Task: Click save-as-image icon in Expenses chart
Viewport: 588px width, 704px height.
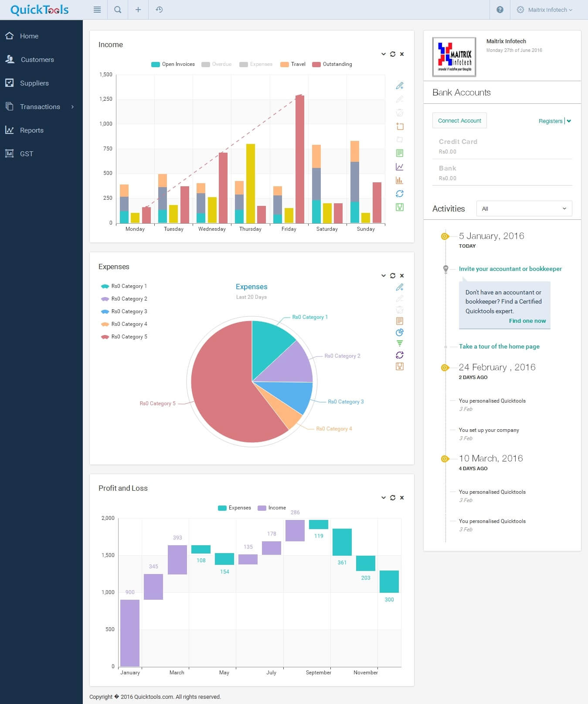Action: coord(399,366)
